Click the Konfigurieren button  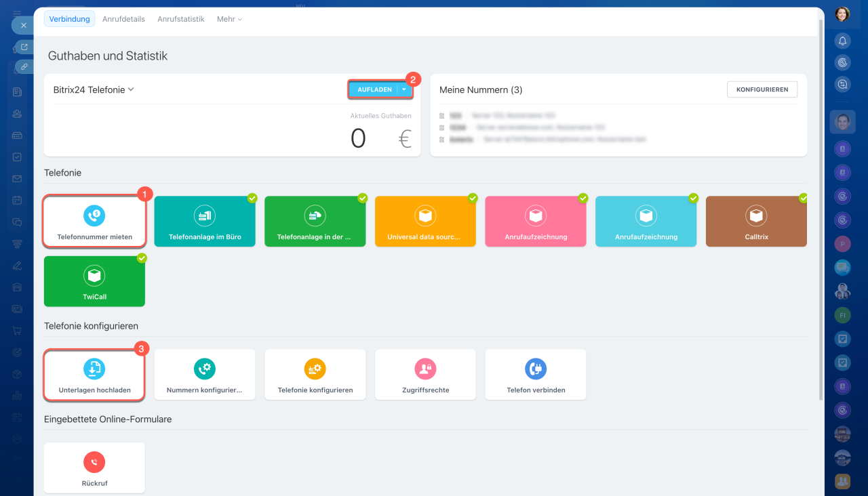pos(762,89)
